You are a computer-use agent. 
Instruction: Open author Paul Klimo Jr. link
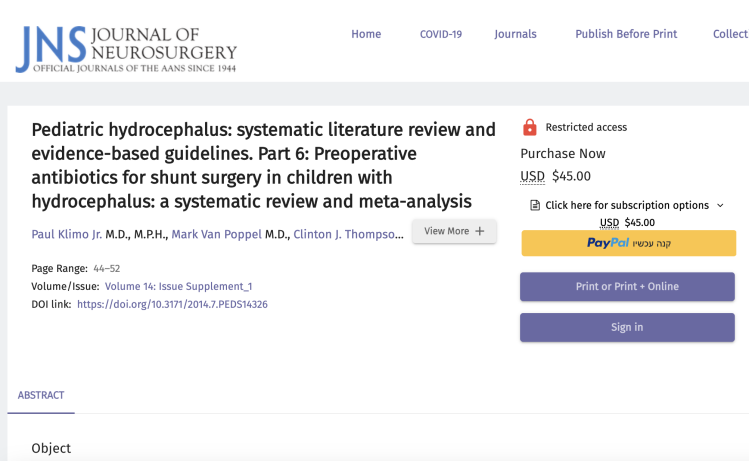67,234
